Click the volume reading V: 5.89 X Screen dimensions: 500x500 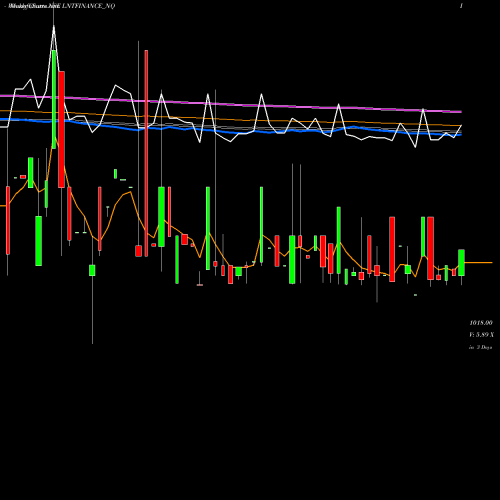[x=481, y=334]
